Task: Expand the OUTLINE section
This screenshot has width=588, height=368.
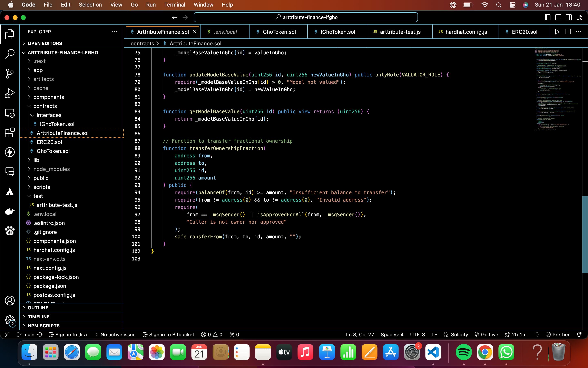Action: pyautogui.click(x=72, y=308)
